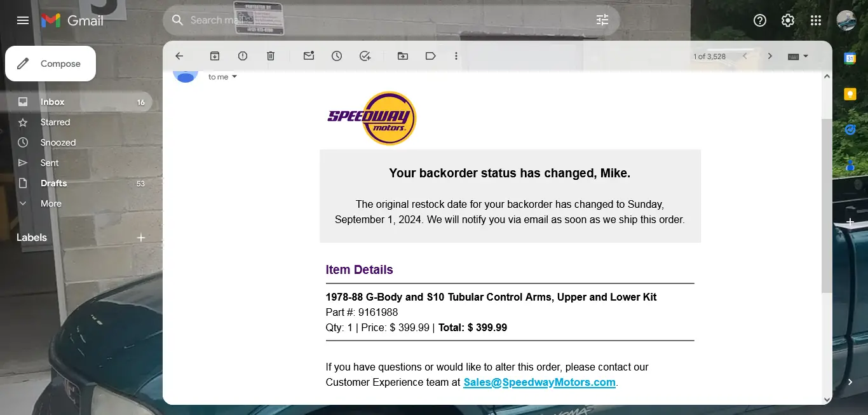
Task: Go back to inbox arrow
Action: (x=179, y=56)
